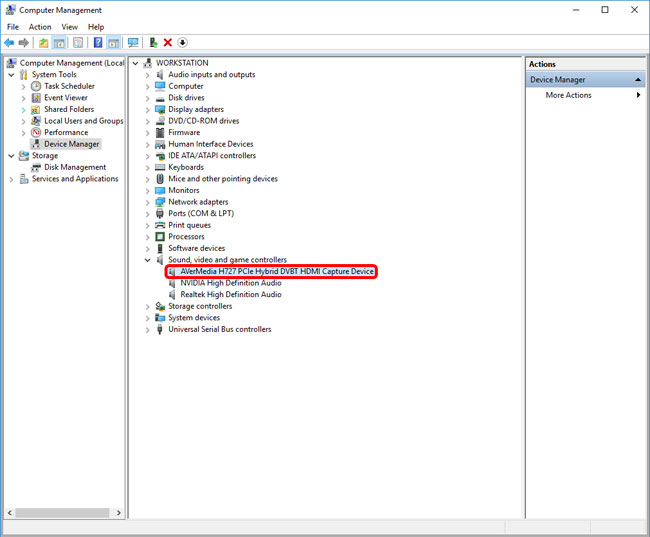This screenshot has height=537, width=650.
Task: Open the Action menu
Action: [40, 27]
